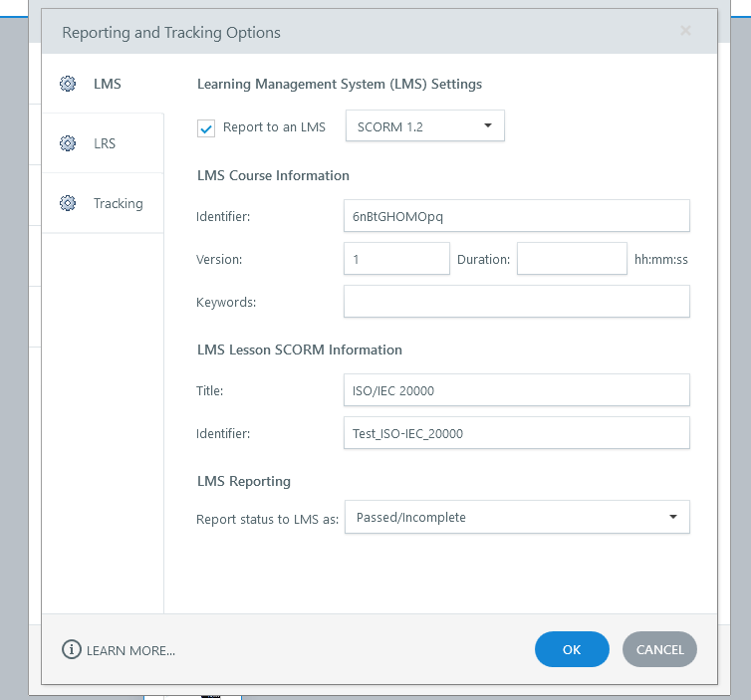The image size is (751, 700).
Task: Confirm settings with the OK button
Action: 572,649
